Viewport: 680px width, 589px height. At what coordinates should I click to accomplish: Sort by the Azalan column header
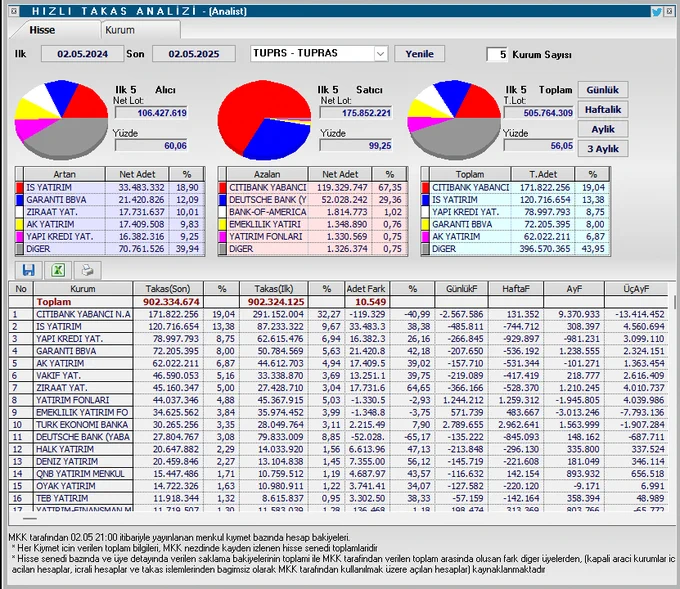coord(267,174)
